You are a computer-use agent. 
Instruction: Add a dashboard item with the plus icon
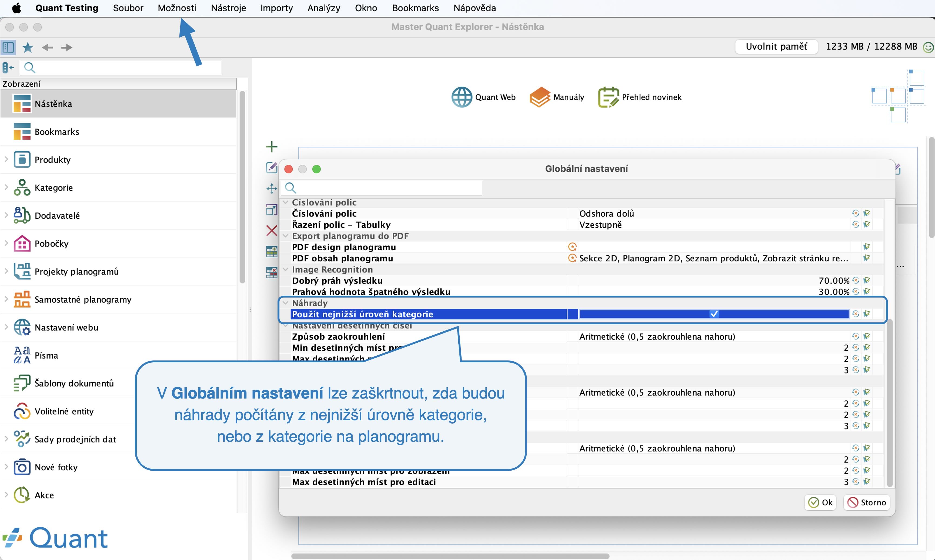point(272,146)
